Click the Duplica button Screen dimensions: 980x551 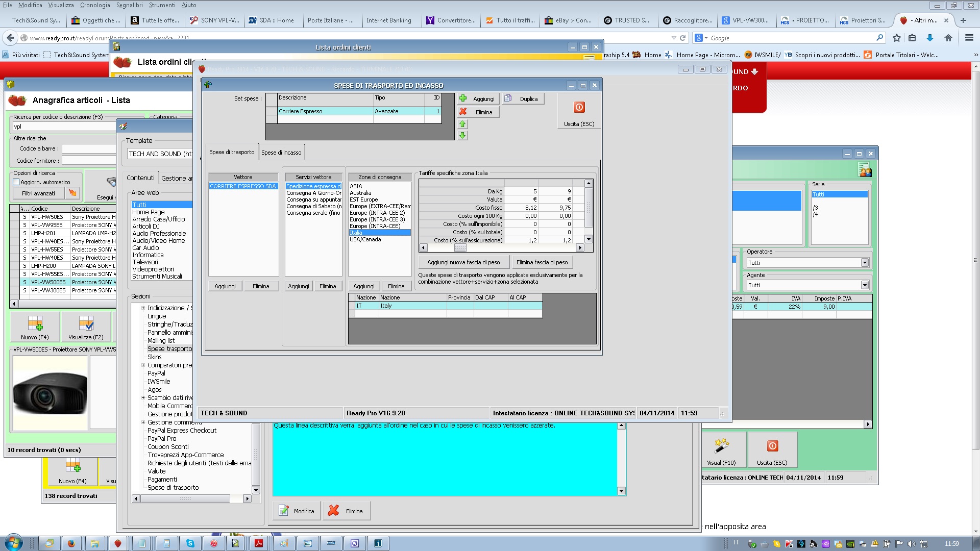coord(524,99)
